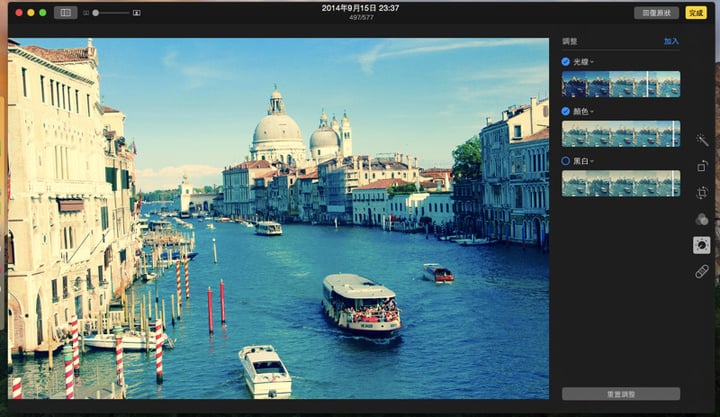Click the zoom slider in the toolbar
The image size is (720, 417).
coord(110,13)
